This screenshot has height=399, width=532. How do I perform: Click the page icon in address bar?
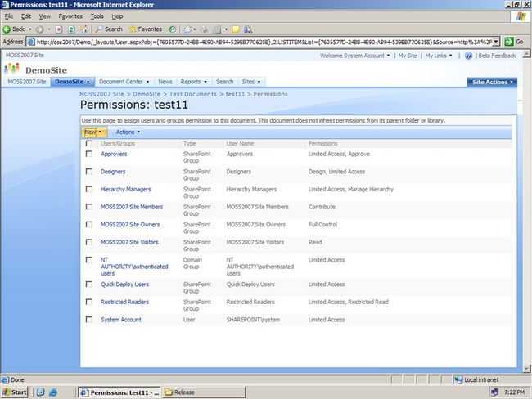[x=31, y=42]
